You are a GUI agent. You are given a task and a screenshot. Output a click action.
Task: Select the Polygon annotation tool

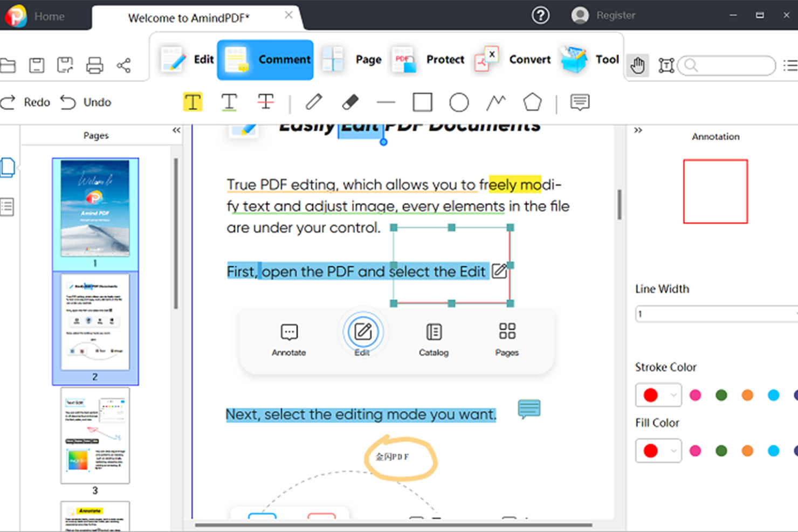[532, 102]
